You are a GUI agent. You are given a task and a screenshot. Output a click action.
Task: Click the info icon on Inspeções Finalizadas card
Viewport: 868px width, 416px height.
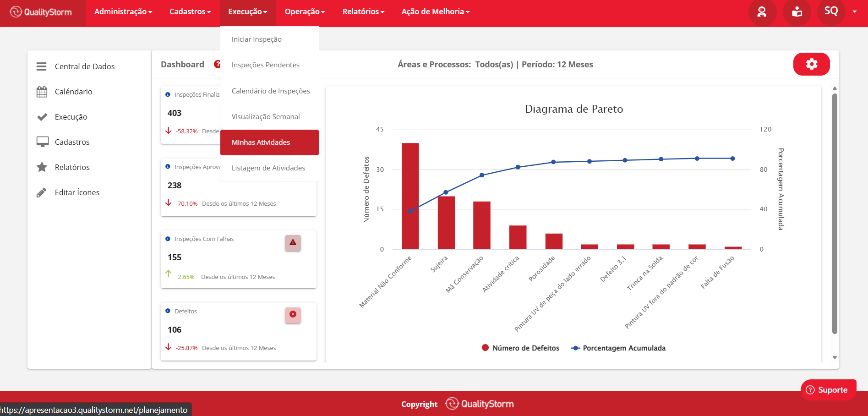(168, 94)
